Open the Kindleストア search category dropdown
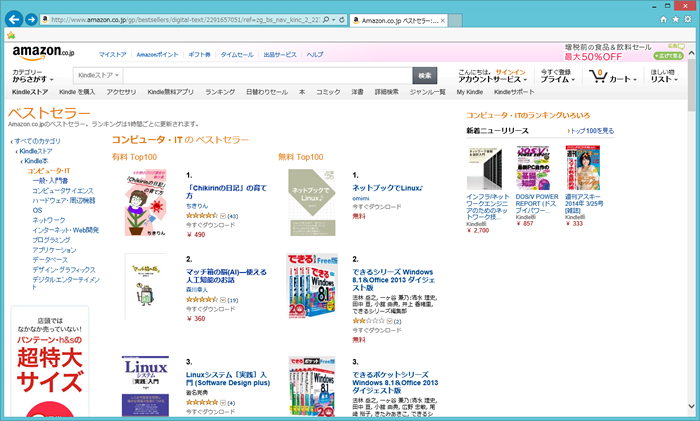Screen dimensions: 700x421 point(98,75)
